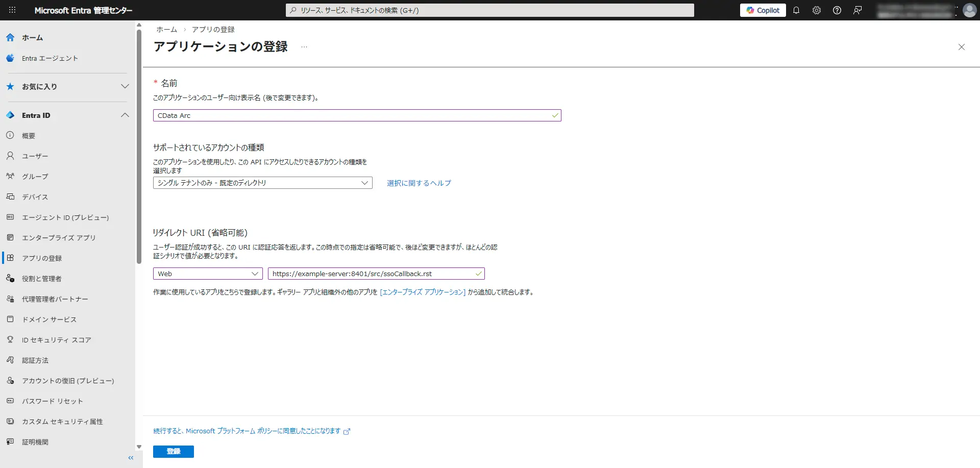Viewport: 980px width, 468px height.
Task: Open デバイス in sidebar menu
Action: (x=35, y=197)
